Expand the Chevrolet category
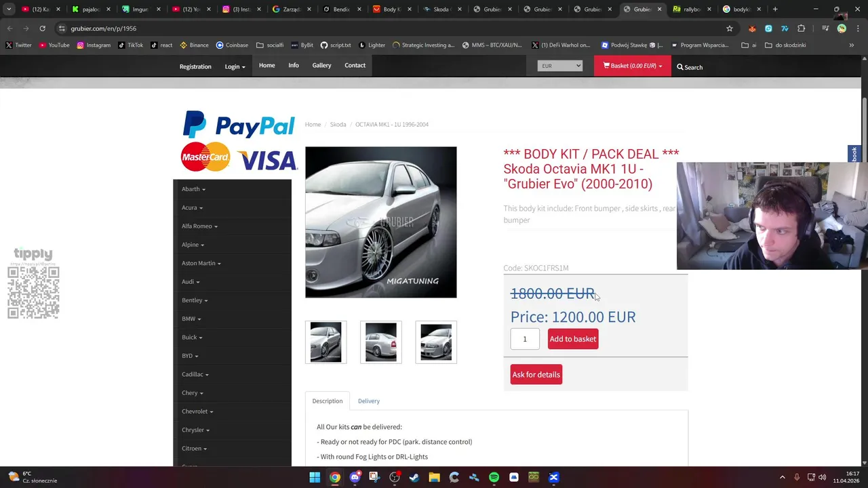 click(197, 411)
